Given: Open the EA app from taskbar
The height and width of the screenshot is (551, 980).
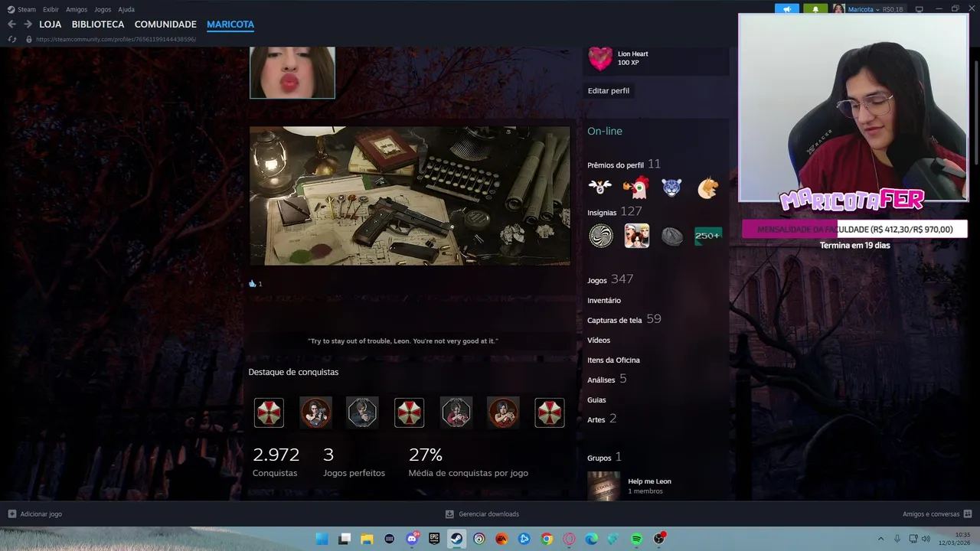Looking at the screenshot, I should pos(501,539).
